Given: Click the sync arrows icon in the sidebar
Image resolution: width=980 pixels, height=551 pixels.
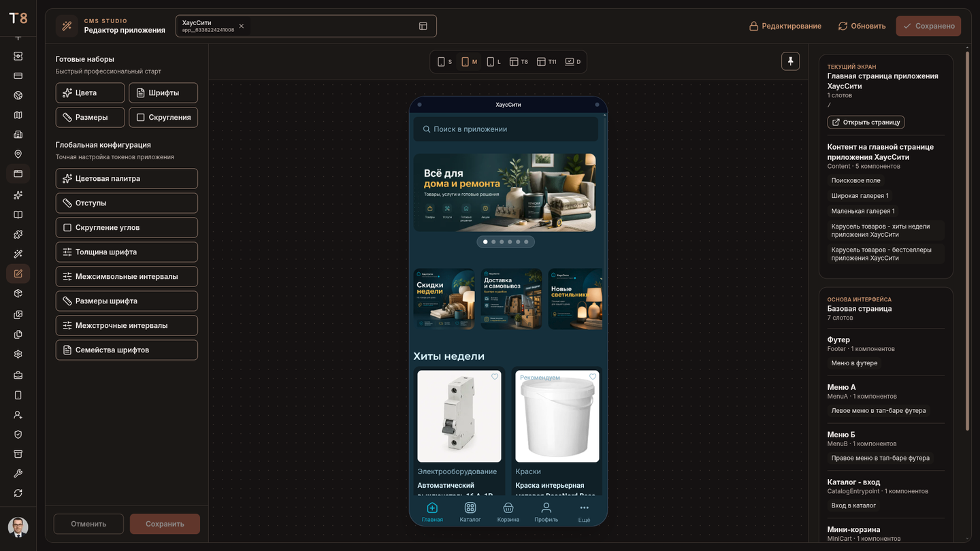Looking at the screenshot, I should pos(18,493).
